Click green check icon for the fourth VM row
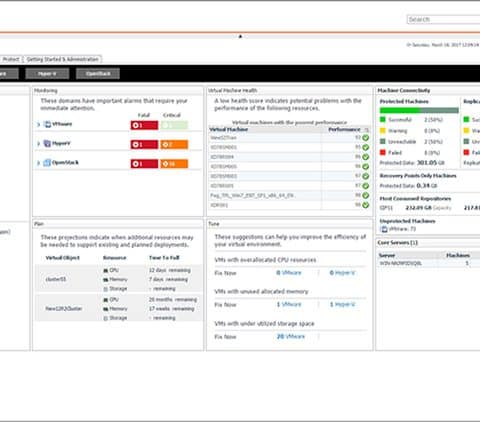Viewport: 480px width, 422px height. [x=366, y=167]
